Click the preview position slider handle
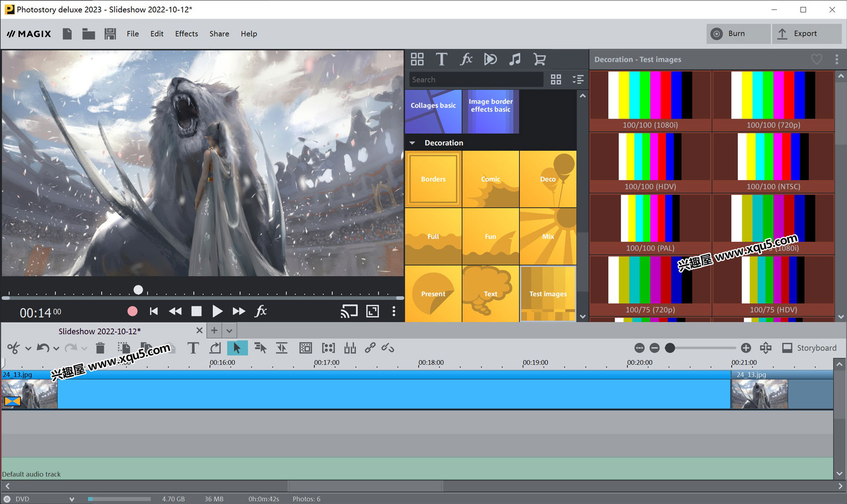847x504 pixels. click(138, 290)
